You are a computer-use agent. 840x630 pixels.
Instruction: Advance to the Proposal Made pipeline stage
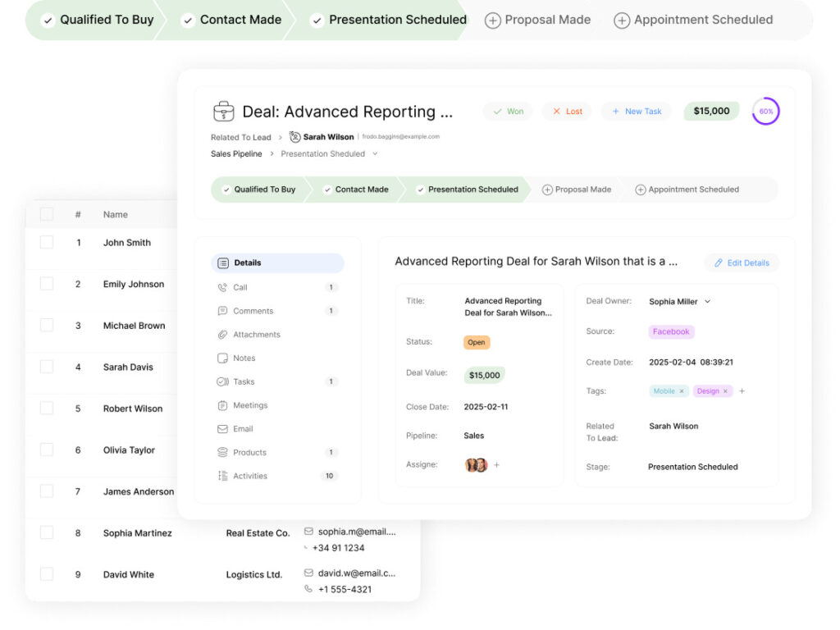[576, 189]
